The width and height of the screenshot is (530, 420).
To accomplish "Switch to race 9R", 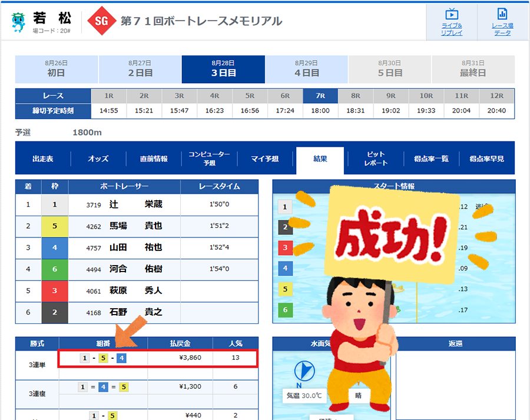I will coord(391,96).
